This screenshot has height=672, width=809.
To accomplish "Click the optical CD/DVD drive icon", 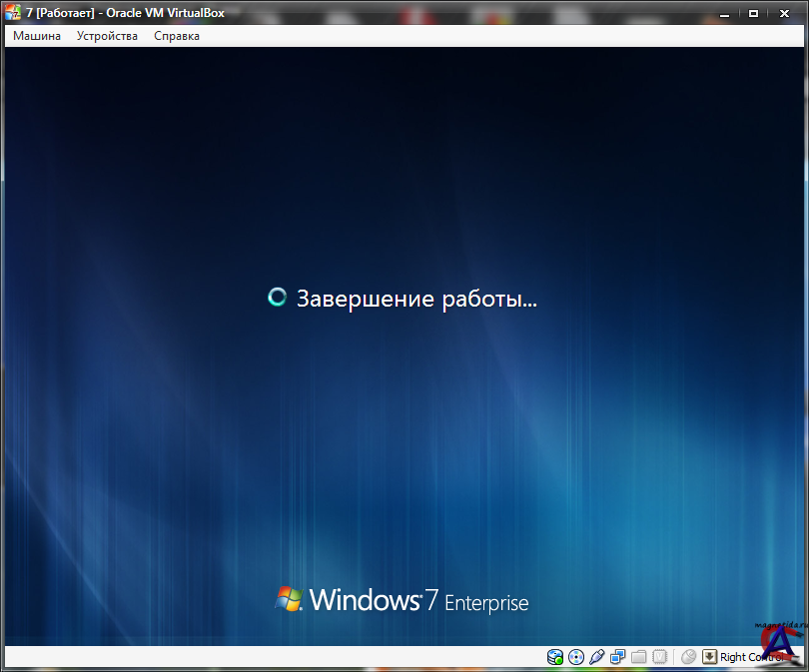I will tap(576, 657).
